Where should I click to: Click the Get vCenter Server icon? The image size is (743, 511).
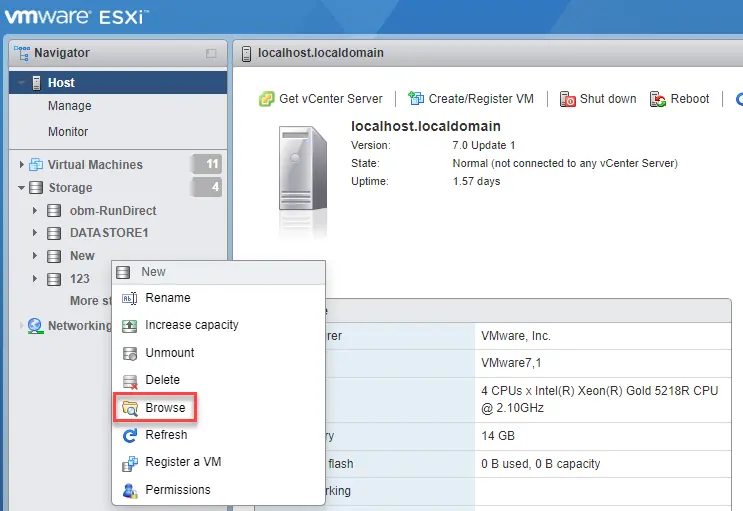pos(266,99)
